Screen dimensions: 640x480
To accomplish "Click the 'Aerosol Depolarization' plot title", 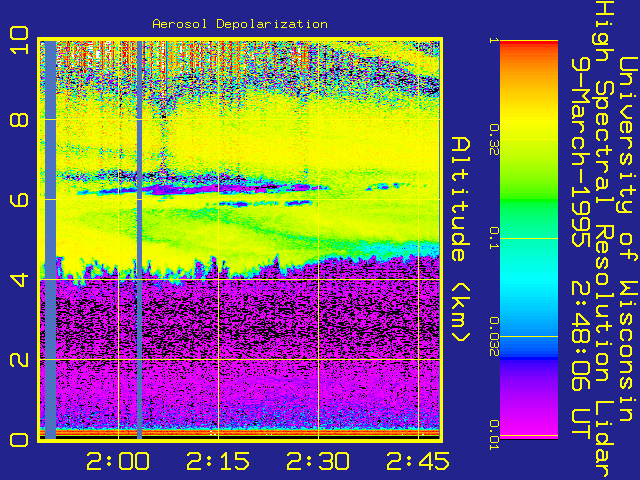I will (x=240, y=24).
